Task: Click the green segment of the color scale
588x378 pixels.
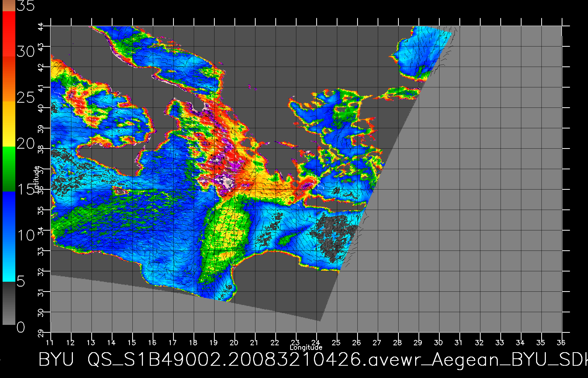Action: 9,169
